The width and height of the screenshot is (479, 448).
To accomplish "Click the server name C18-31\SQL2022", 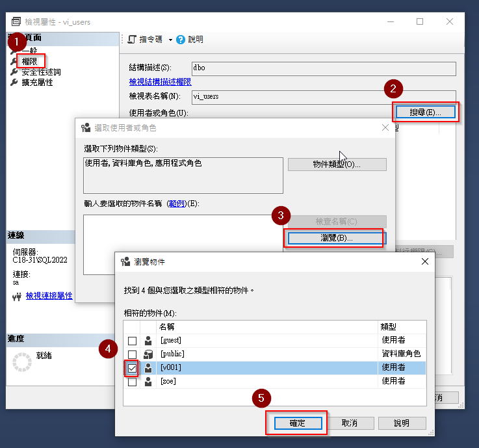I will [40, 260].
